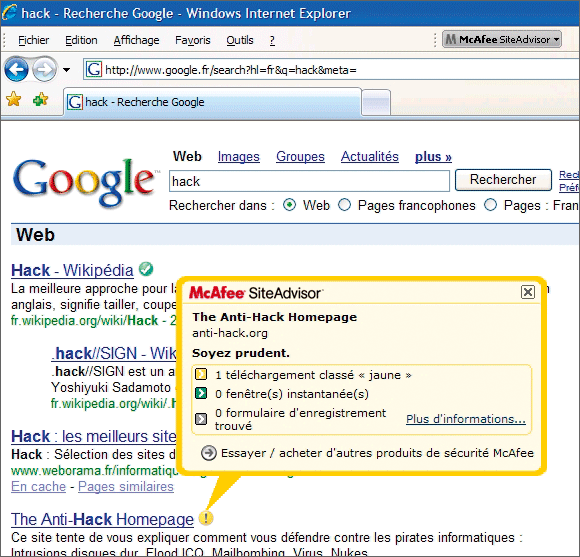Open the Hack - Wikipédia result
The width and height of the screenshot is (580, 557).
point(72,270)
